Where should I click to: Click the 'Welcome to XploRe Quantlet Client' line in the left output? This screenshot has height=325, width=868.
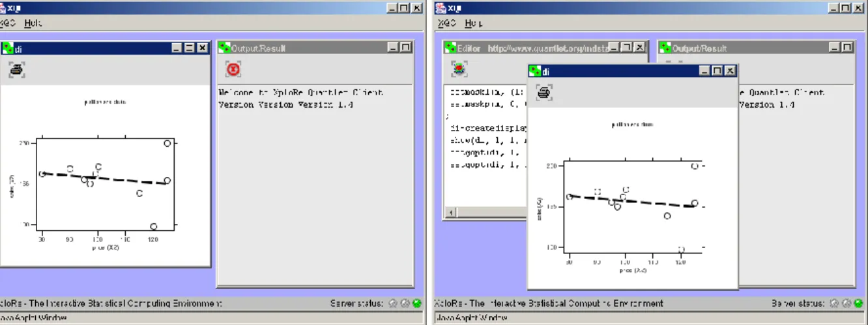(x=300, y=93)
